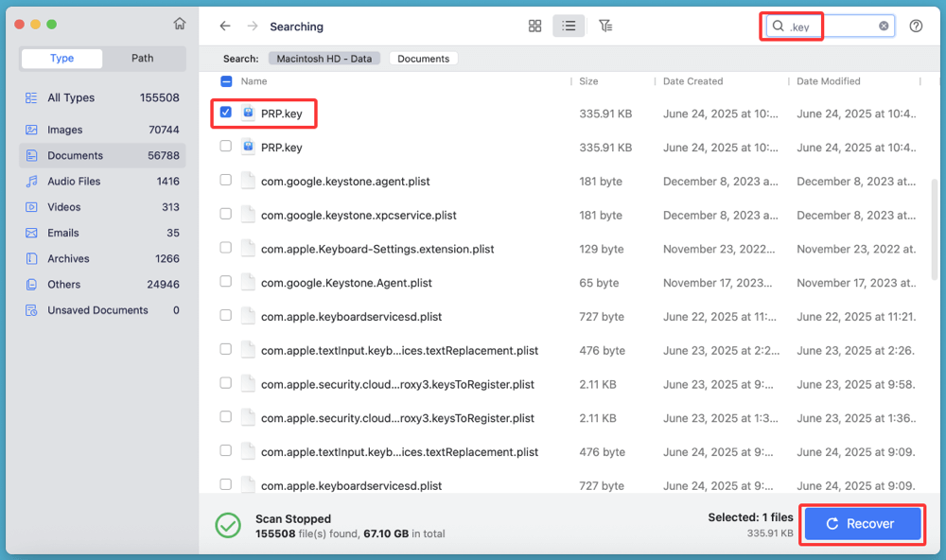Switch to grid view layout
946x560 pixels.
534,26
